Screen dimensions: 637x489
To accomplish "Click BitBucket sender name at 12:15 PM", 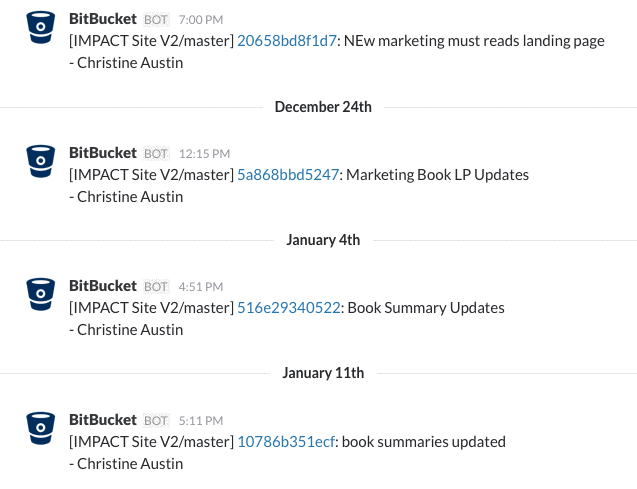I will click(103, 153).
